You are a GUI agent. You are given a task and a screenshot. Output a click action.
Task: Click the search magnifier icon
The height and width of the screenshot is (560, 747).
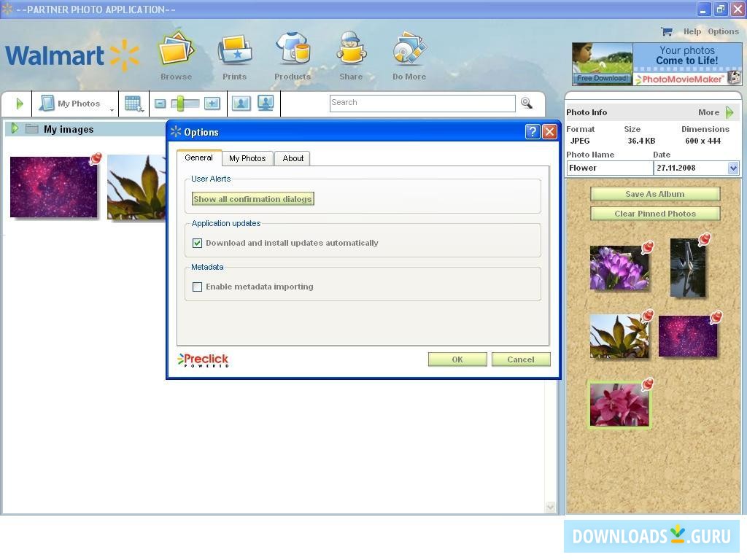click(527, 103)
